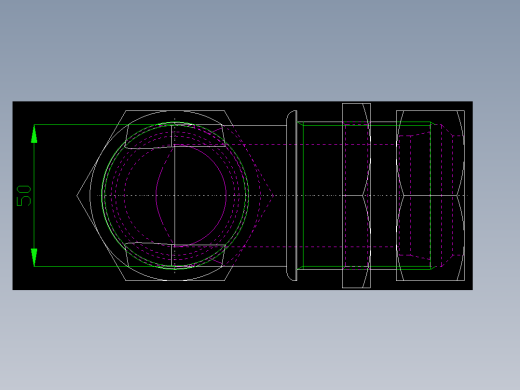
Task: Click the rounded flange collar outline
Action: 292,195
